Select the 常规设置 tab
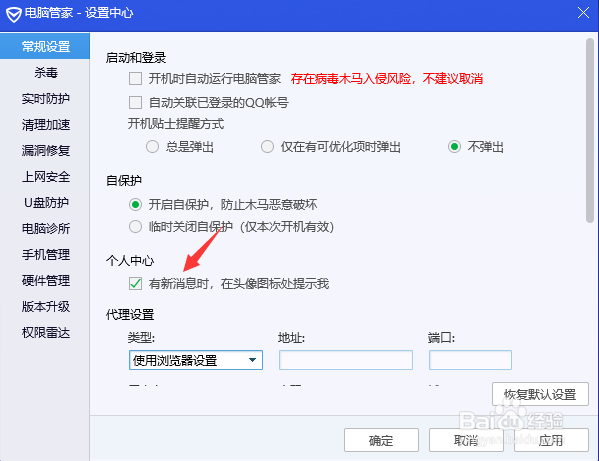 pyautogui.click(x=45, y=46)
